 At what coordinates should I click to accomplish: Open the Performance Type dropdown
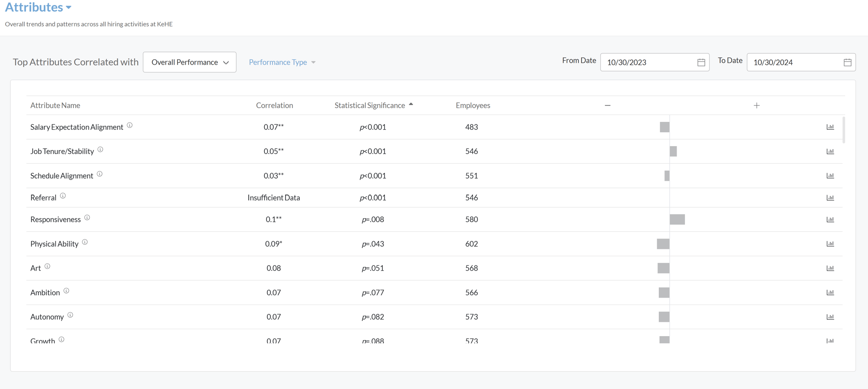tap(282, 62)
